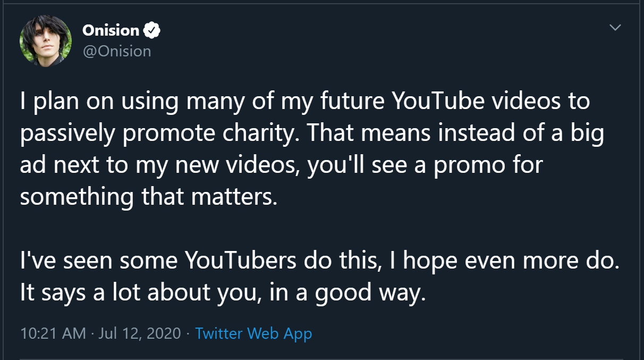Click the blue verified badge icon

click(152, 31)
